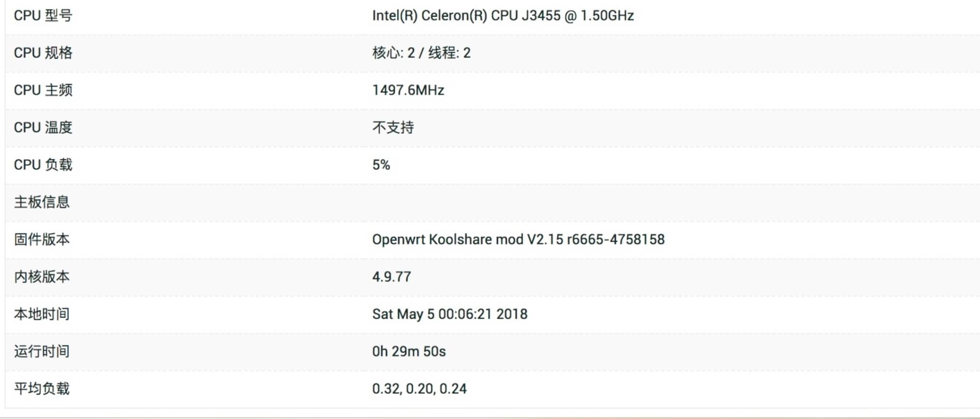Click the 5% CPU load value
The width and height of the screenshot is (980, 419).
381,165
